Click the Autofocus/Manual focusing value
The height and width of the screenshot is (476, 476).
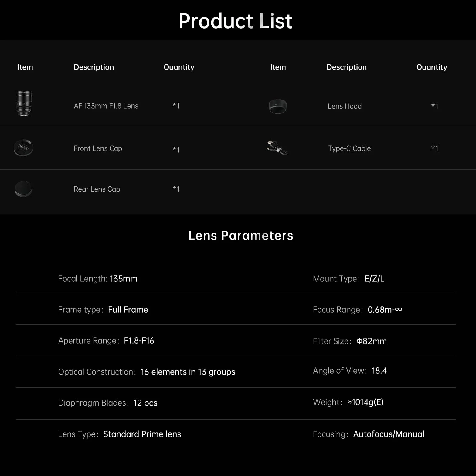tap(389, 434)
